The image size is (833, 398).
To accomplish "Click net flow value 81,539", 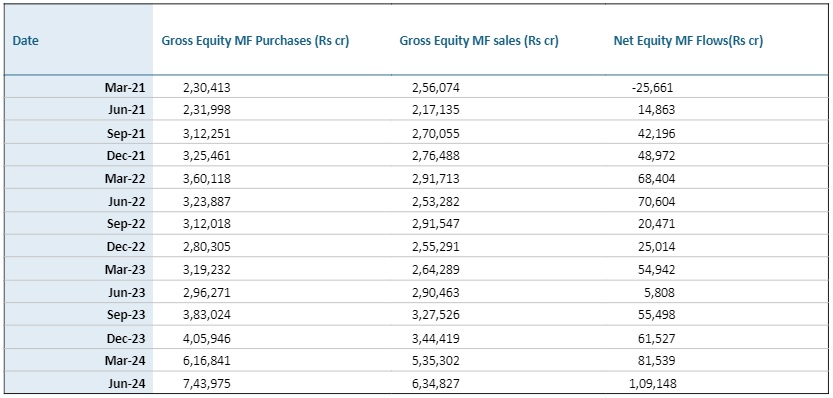I will pyautogui.click(x=656, y=361).
